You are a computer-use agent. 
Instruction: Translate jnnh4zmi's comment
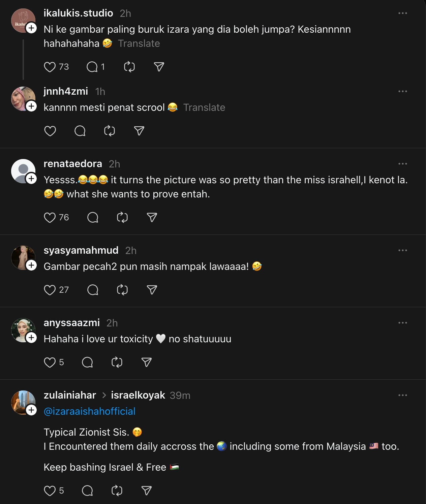click(x=204, y=107)
